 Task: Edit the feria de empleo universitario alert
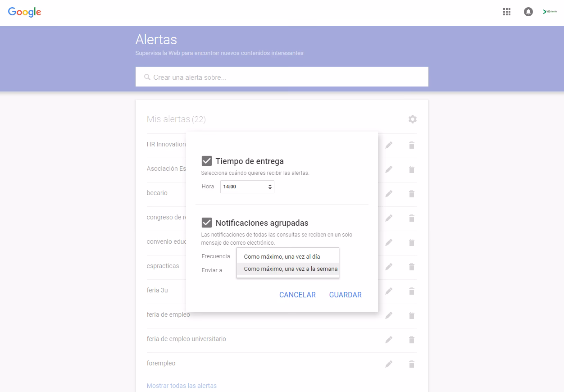tap(389, 339)
